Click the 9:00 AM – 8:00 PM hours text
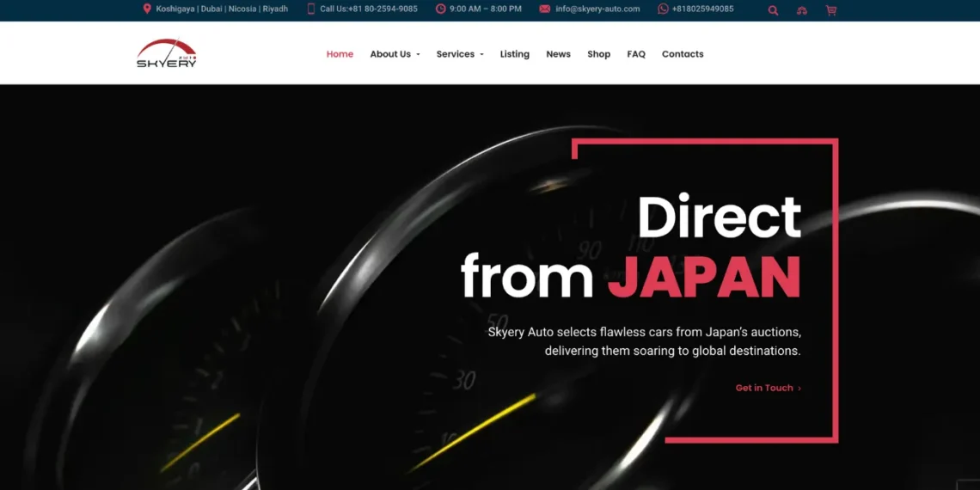 click(486, 9)
